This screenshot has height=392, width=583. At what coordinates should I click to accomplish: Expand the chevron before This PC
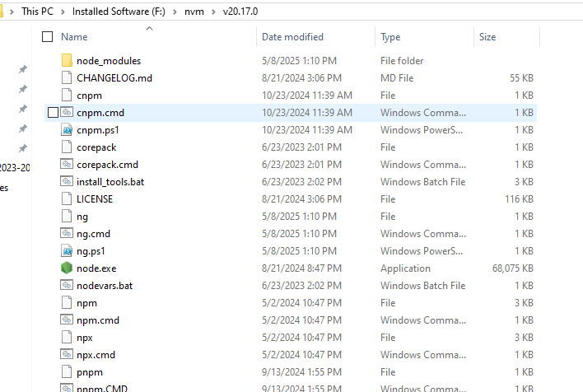(x=12, y=12)
